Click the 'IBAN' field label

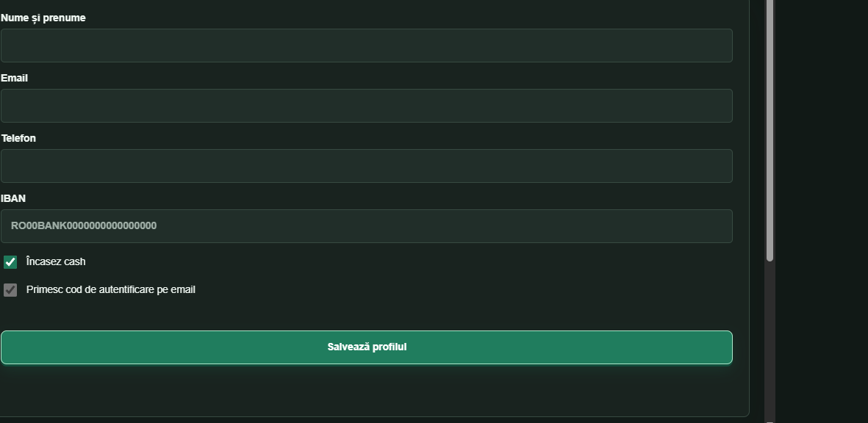coord(13,198)
